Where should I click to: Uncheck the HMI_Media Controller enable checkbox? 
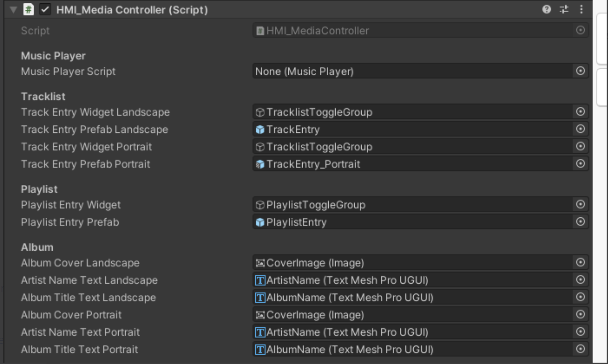[45, 10]
